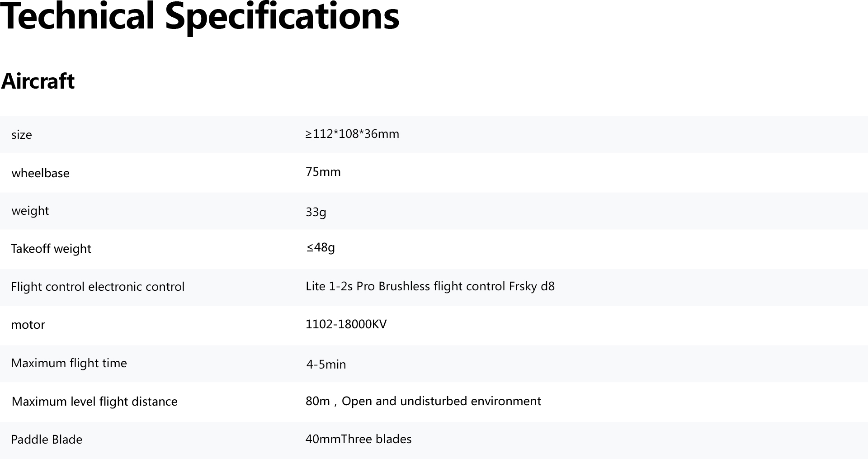Select the 75mm wheelbase value

coord(323,172)
